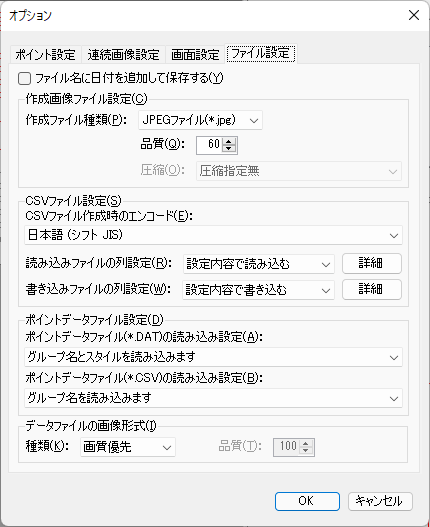The width and height of the screenshot is (430, 527).
Task: Increase 品質(Q) value with up arrow
Action: coord(229,141)
